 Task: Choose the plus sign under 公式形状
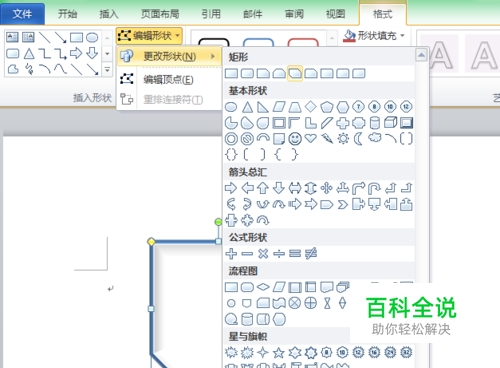[231, 254]
